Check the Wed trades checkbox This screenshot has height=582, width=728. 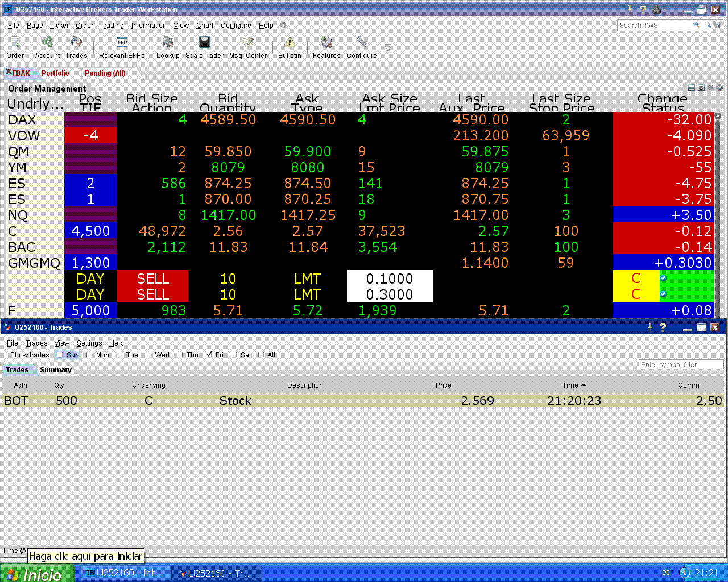(x=148, y=355)
